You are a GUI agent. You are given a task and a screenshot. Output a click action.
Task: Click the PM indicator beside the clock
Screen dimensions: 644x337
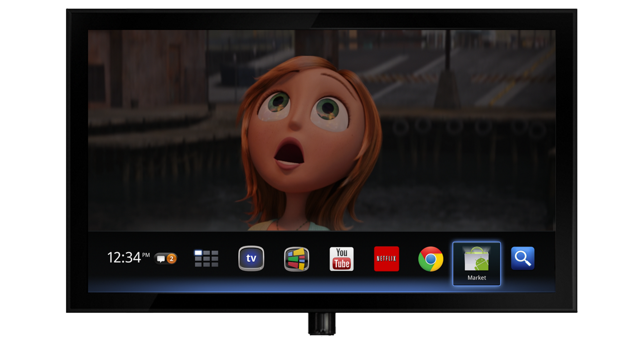click(146, 255)
